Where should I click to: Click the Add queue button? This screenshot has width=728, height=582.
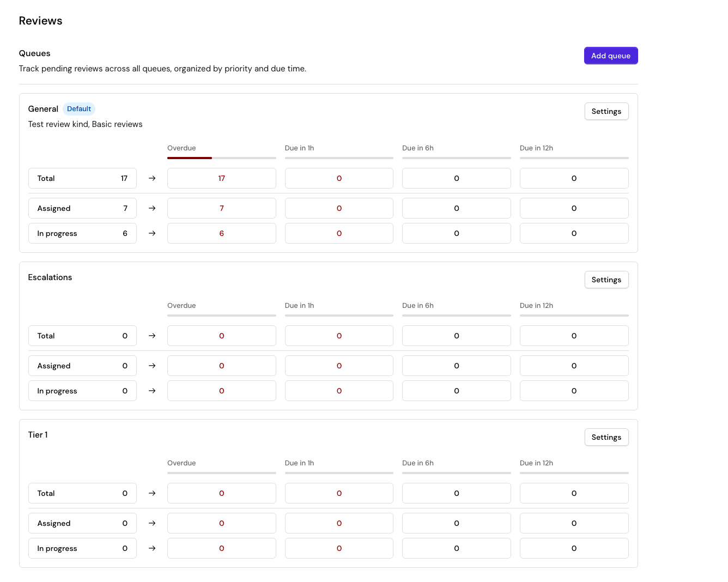(611, 56)
